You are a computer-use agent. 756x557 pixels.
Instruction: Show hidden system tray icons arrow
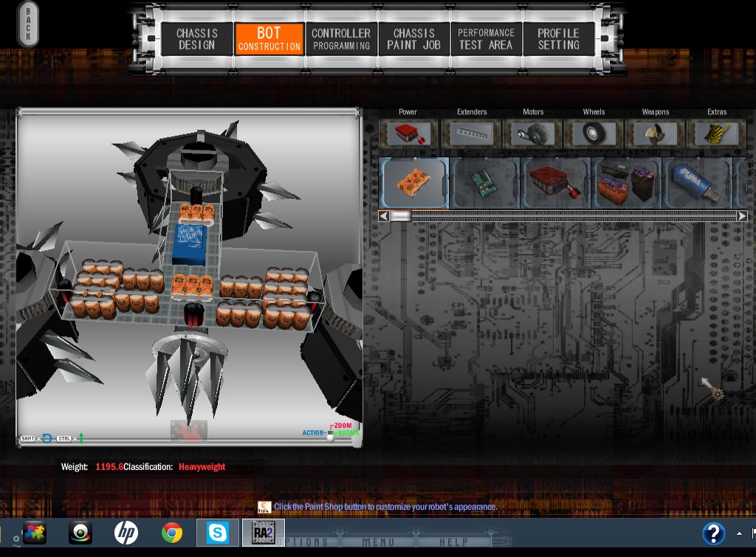(x=739, y=533)
